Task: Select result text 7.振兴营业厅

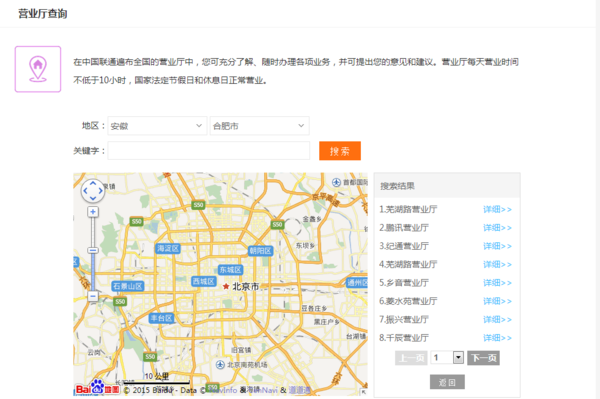Action: [x=404, y=320]
